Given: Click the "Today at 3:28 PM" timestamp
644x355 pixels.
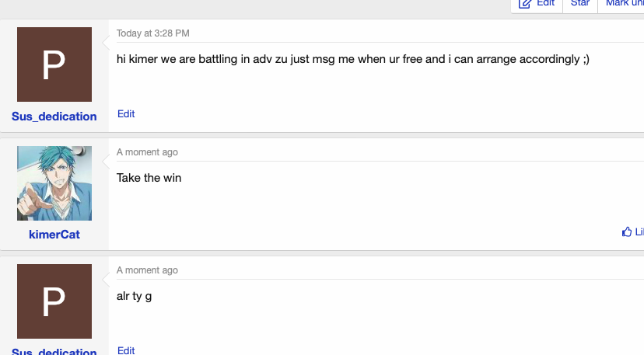Looking at the screenshot, I should tap(152, 33).
